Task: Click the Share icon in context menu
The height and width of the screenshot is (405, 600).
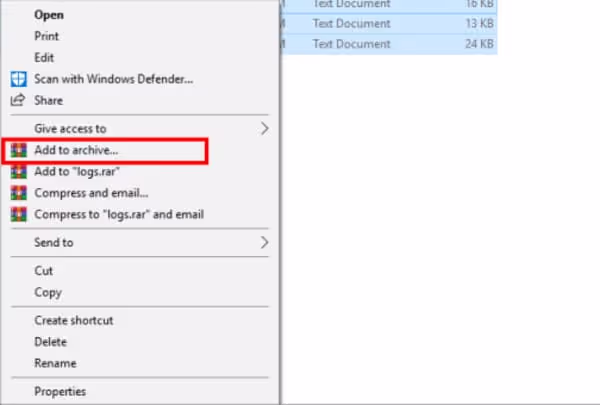Action: [18, 100]
